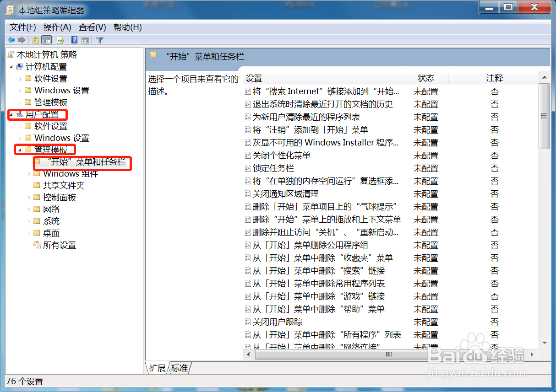Screen dimensions: 556x392
Task: Switch to the 扩展 tab
Action: pos(158,367)
